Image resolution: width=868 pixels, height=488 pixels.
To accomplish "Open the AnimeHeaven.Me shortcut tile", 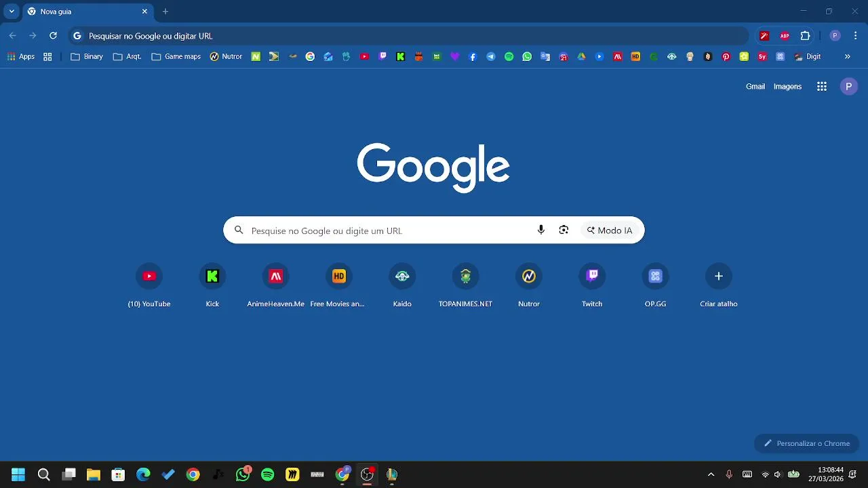I will (275, 286).
